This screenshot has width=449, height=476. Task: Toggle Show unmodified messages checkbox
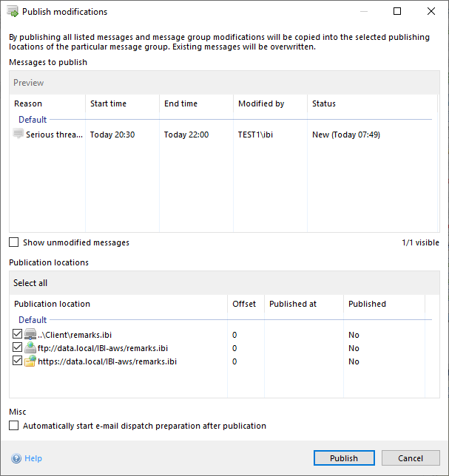coord(14,242)
